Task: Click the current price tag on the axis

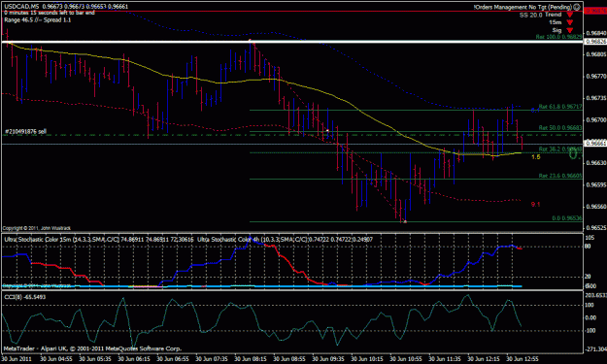Action: pyautogui.click(x=595, y=143)
